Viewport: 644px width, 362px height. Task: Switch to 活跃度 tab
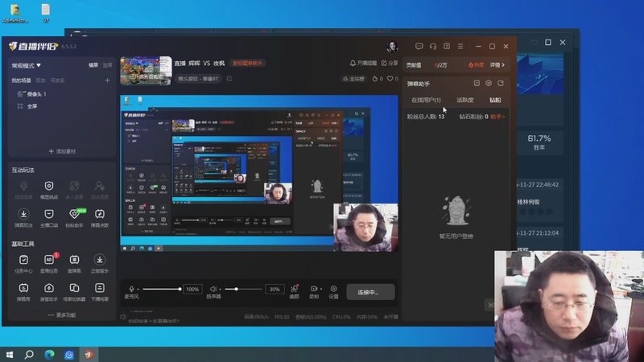tap(465, 100)
